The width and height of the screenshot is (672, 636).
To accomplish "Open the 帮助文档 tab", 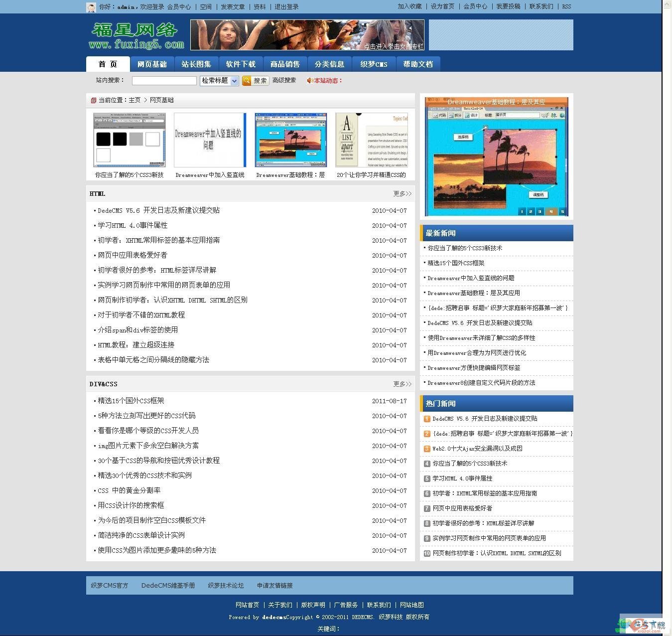I will [418, 64].
